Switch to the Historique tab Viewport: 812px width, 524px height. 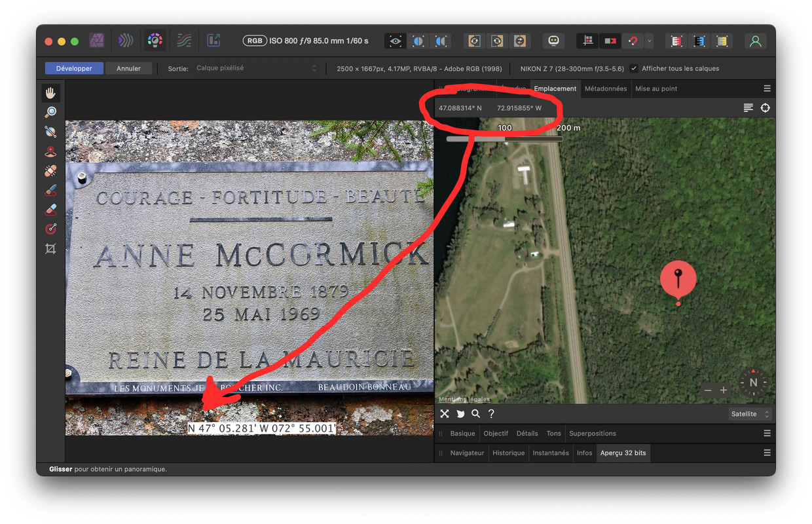[x=509, y=453]
